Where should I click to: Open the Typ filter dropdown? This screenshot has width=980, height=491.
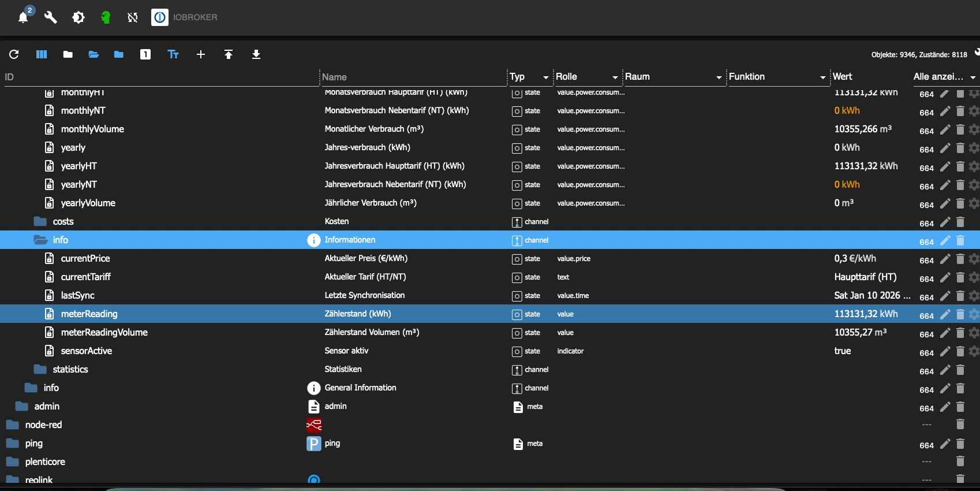click(545, 77)
